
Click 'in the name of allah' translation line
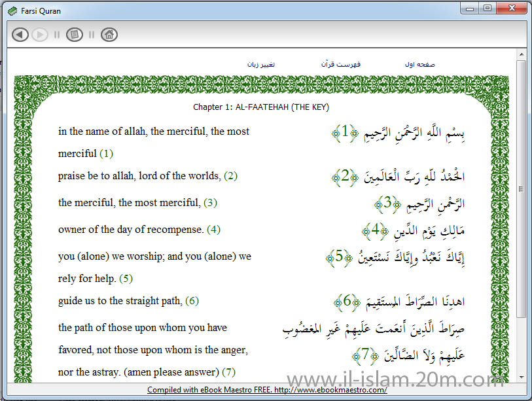click(153, 131)
